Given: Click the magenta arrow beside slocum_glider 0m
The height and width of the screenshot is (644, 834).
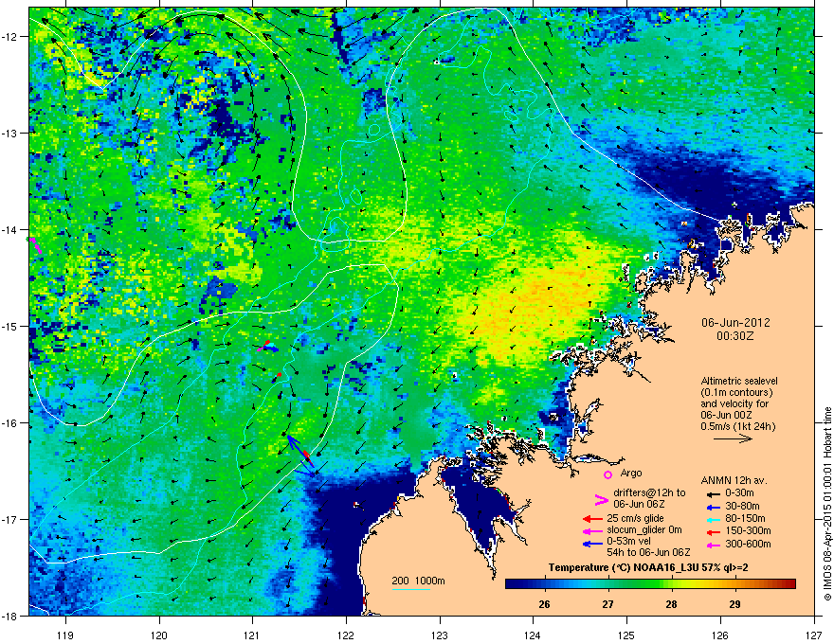Looking at the screenshot, I should [592, 530].
